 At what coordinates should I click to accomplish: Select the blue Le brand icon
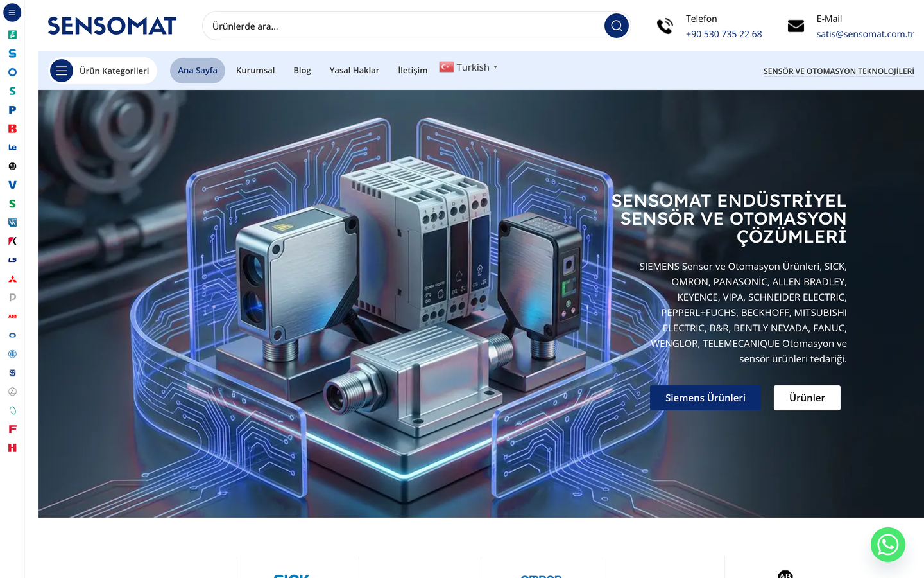click(12, 147)
